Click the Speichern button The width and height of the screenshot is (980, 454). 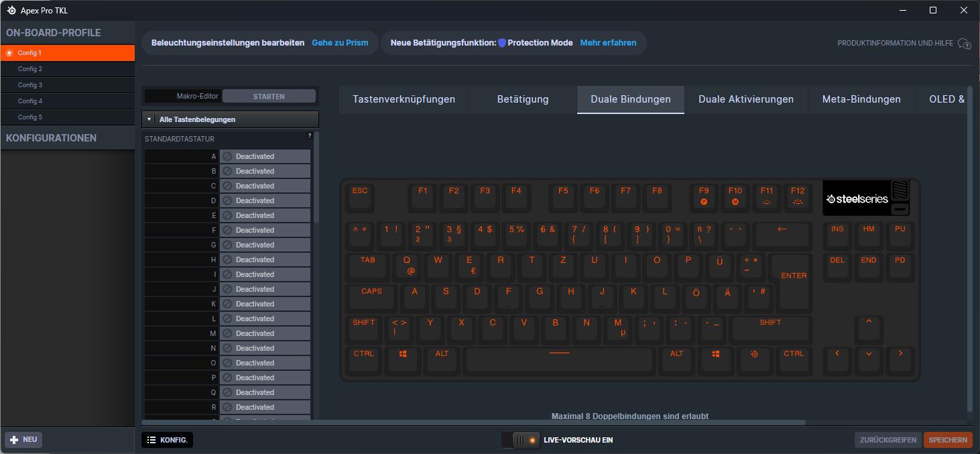[947, 440]
